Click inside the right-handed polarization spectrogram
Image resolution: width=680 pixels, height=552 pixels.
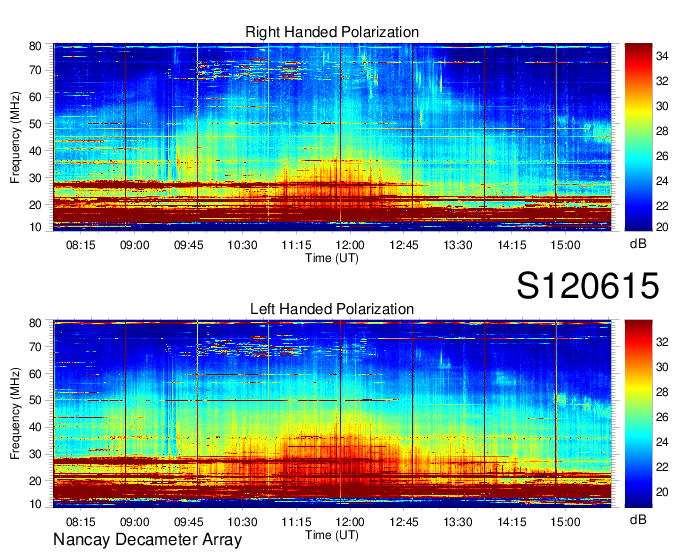[x=332, y=137]
